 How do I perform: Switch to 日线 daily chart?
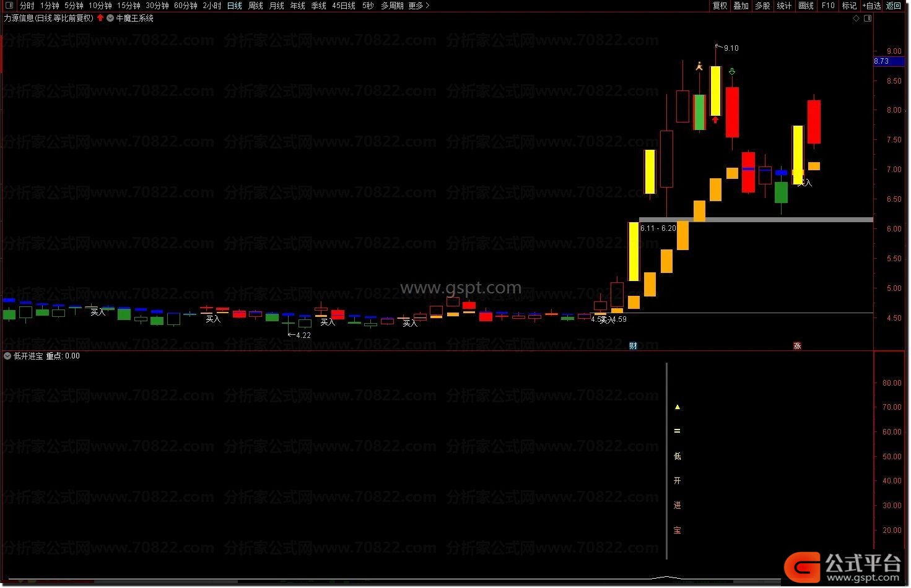(x=235, y=6)
